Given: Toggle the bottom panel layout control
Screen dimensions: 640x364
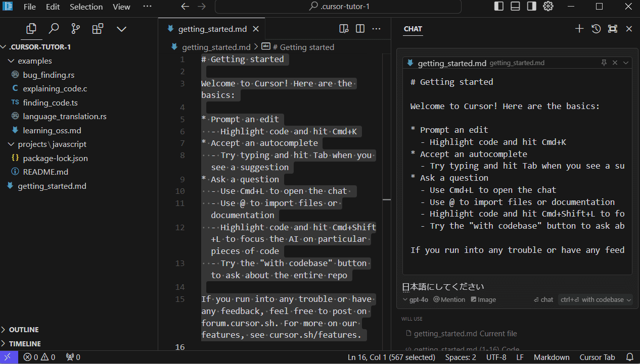Looking at the screenshot, I should [x=515, y=6].
